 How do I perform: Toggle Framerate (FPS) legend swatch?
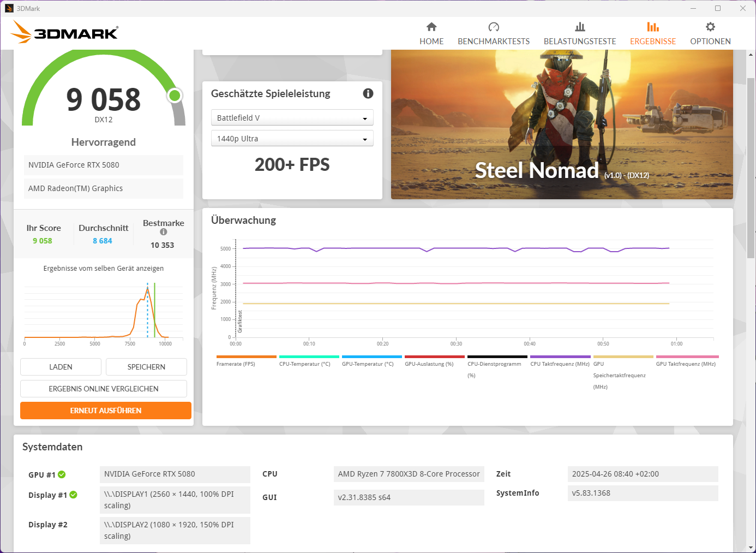247,357
